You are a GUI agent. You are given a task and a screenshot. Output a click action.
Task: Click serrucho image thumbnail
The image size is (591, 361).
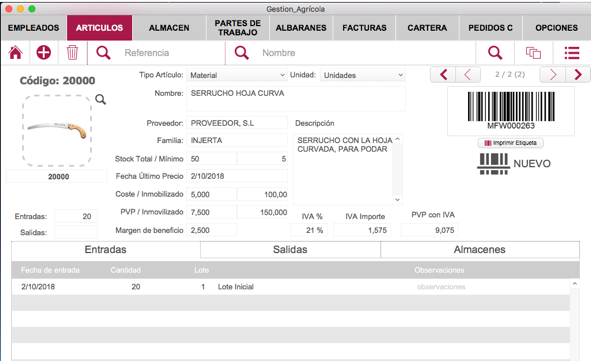[x=57, y=130]
